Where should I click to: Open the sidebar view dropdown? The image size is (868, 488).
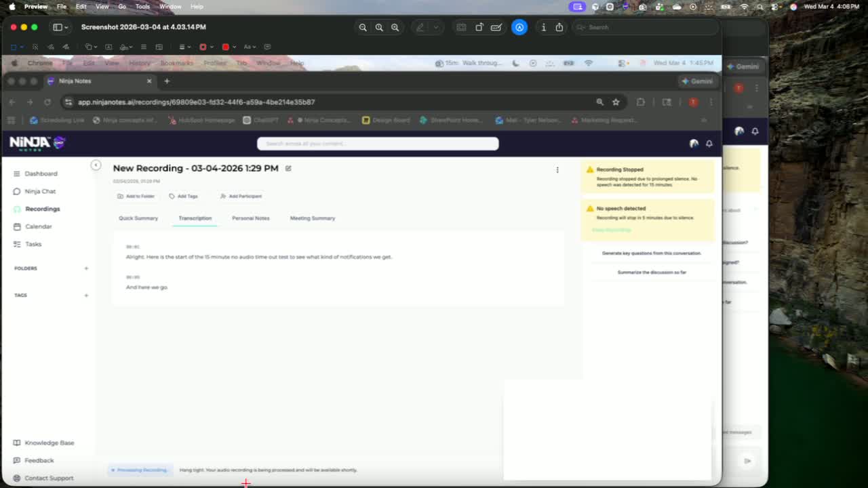60,27
